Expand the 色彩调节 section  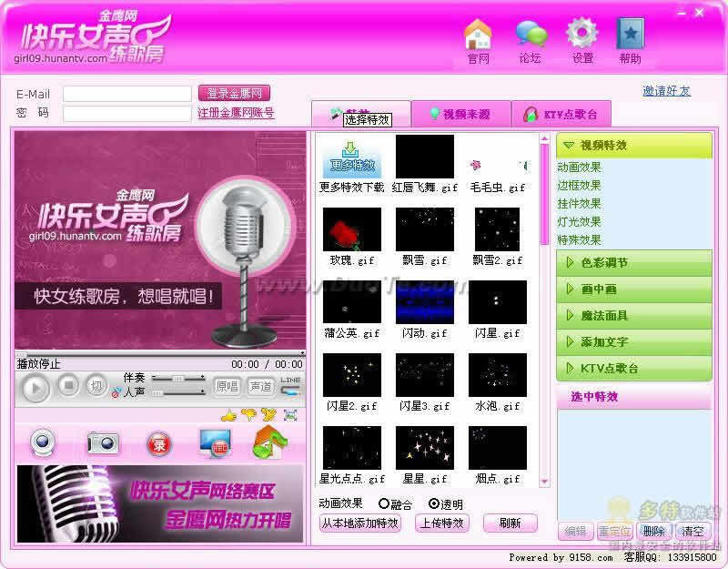(x=633, y=263)
